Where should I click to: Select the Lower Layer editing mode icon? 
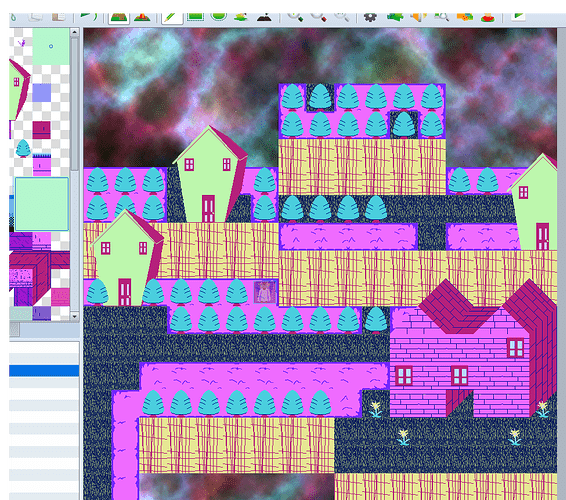coord(119,17)
